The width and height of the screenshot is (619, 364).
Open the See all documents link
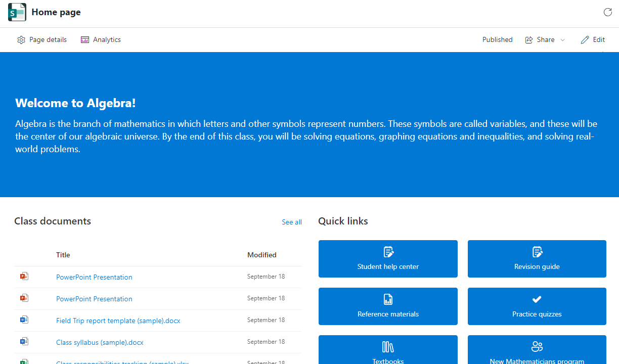point(292,221)
